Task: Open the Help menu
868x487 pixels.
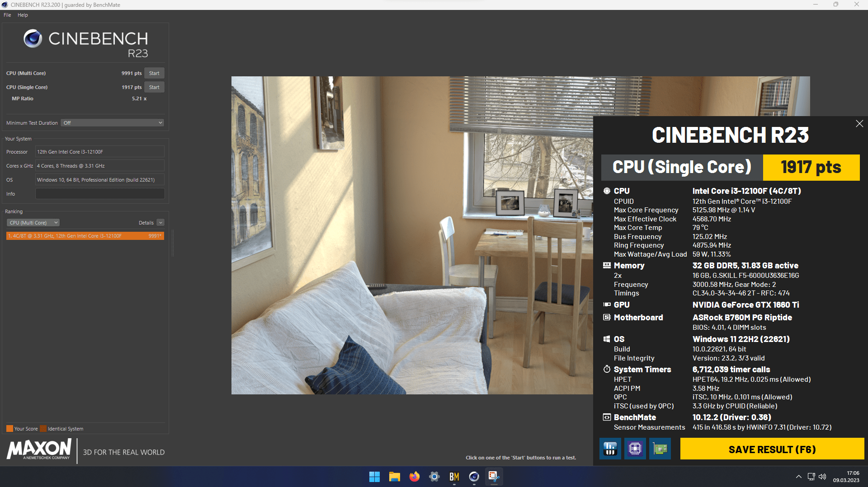Action: (x=23, y=15)
